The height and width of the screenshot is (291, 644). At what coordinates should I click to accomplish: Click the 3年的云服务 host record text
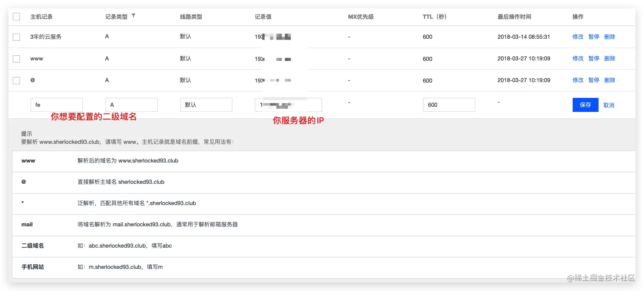tap(46, 37)
